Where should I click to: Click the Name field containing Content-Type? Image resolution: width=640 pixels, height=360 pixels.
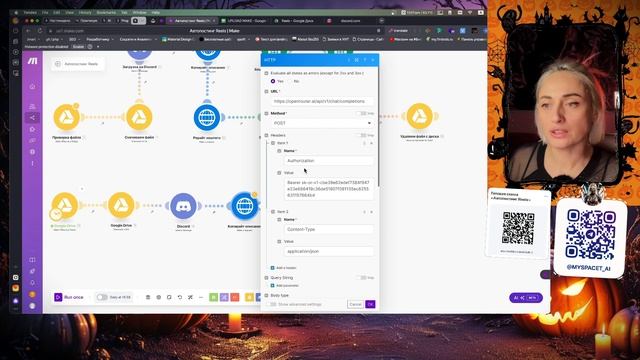pyautogui.click(x=329, y=229)
